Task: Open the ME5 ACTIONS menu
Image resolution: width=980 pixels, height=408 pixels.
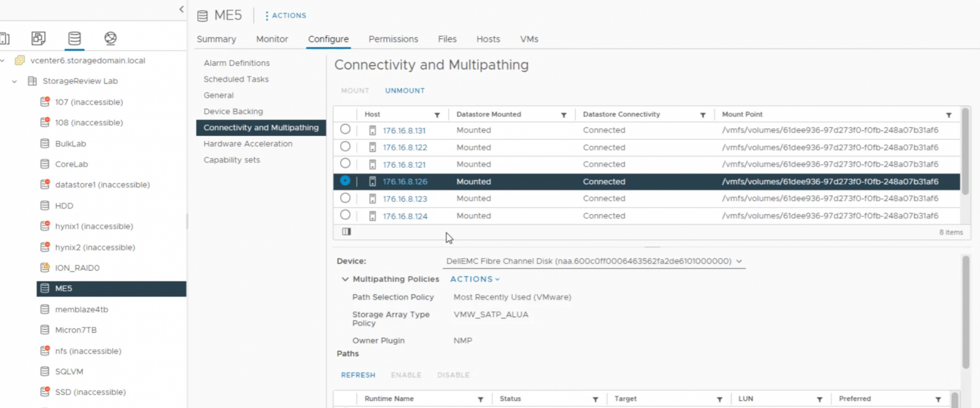Action: coord(285,16)
